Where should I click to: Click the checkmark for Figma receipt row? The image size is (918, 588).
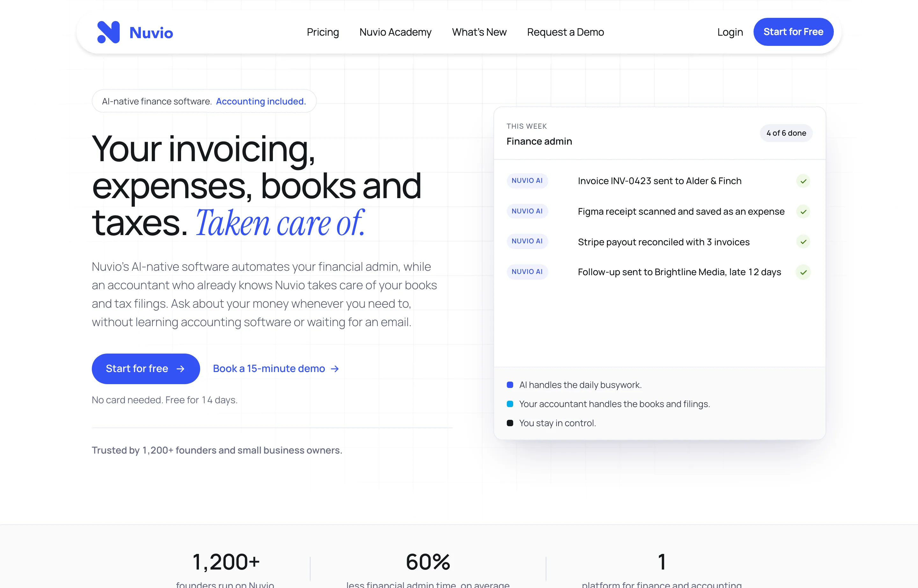click(803, 212)
